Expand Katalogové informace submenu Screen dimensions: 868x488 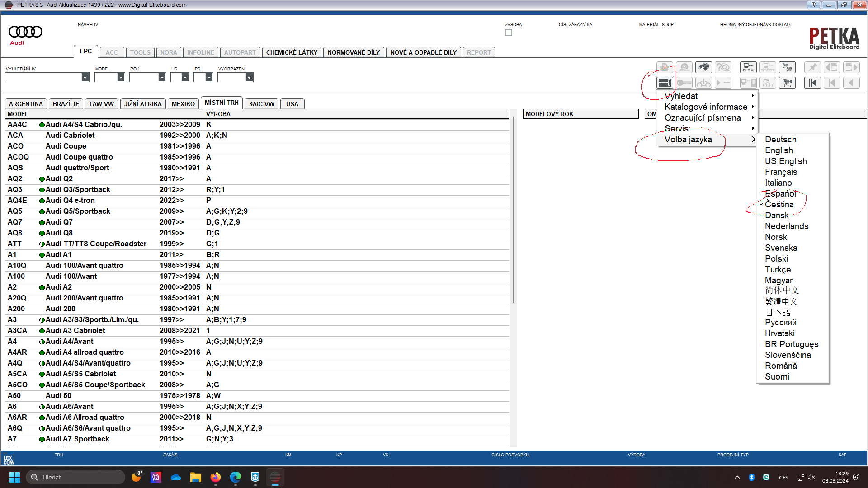707,107
